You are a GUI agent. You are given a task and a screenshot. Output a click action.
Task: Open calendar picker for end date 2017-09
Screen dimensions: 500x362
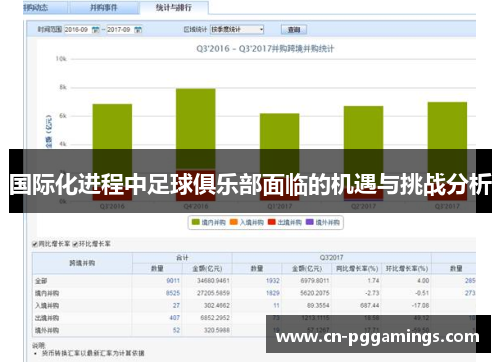(138, 30)
